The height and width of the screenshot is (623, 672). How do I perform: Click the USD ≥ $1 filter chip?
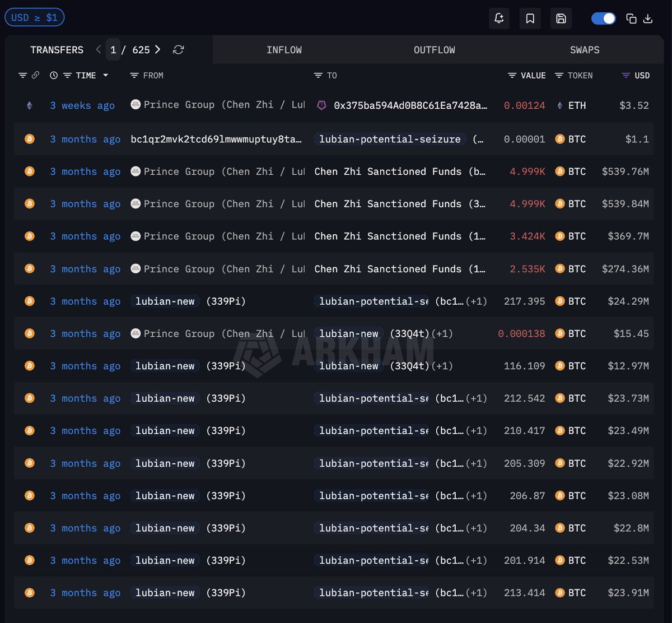[35, 17]
